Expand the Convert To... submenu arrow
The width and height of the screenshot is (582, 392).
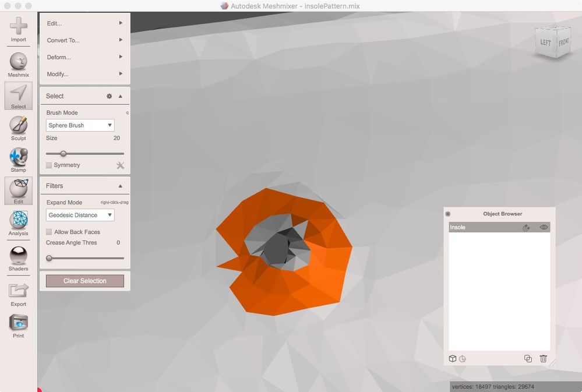click(x=121, y=40)
